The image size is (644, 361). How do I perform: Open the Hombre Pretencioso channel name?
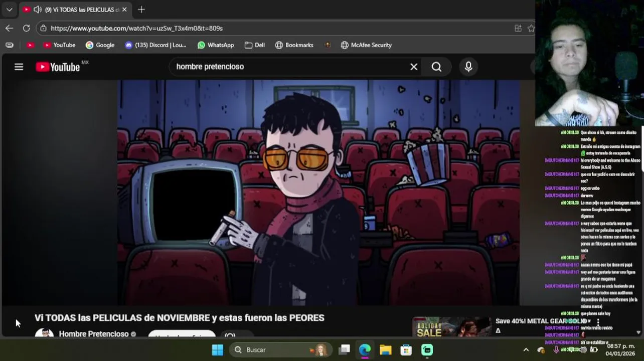94,334
